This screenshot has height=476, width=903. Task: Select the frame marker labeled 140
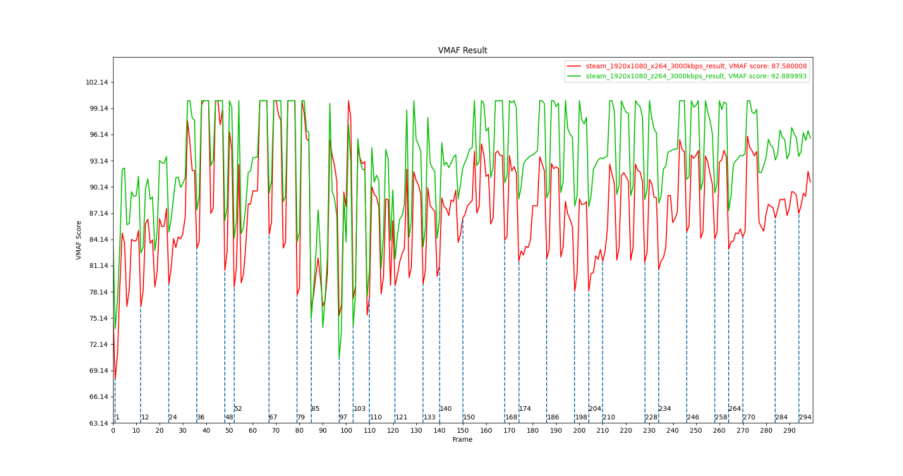click(x=445, y=408)
